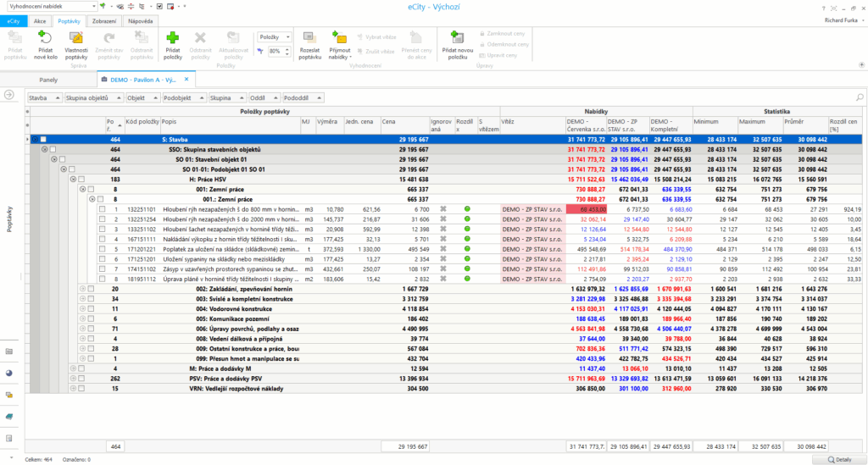Check the box for row S: Stavba
Image resolution: width=868 pixels, height=465 pixels.
(43, 140)
